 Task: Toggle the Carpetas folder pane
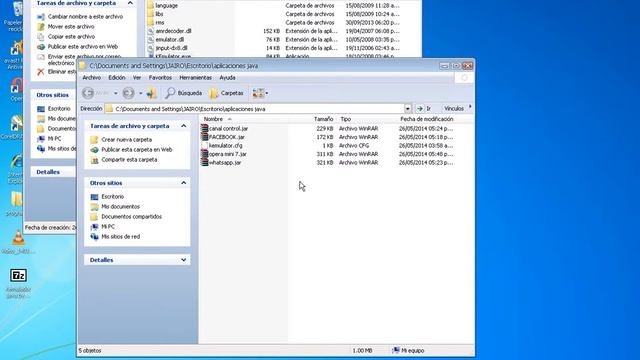[x=226, y=93]
